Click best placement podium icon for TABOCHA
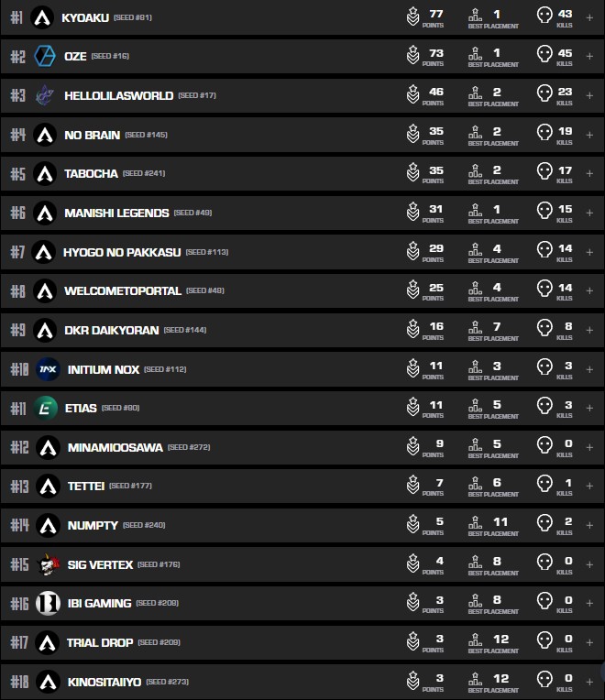This screenshot has height=700, width=605. pos(475,173)
